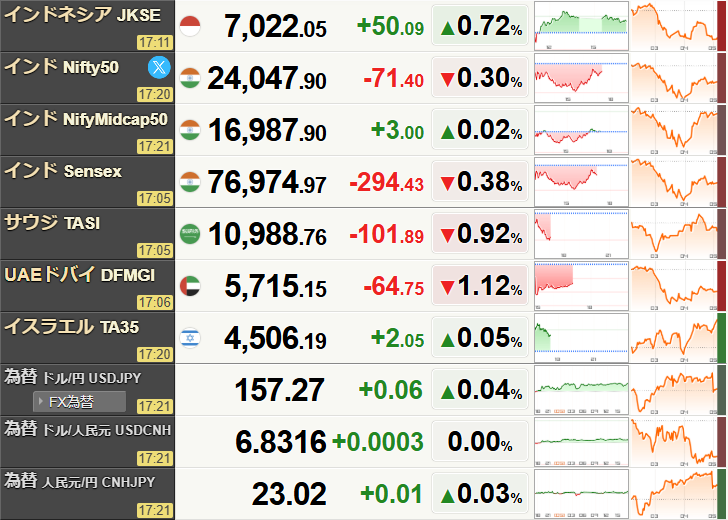This screenshot has height=520, width=728.
Task: Click Nifty50 percent change ▼0.30%
Action: 480,78
